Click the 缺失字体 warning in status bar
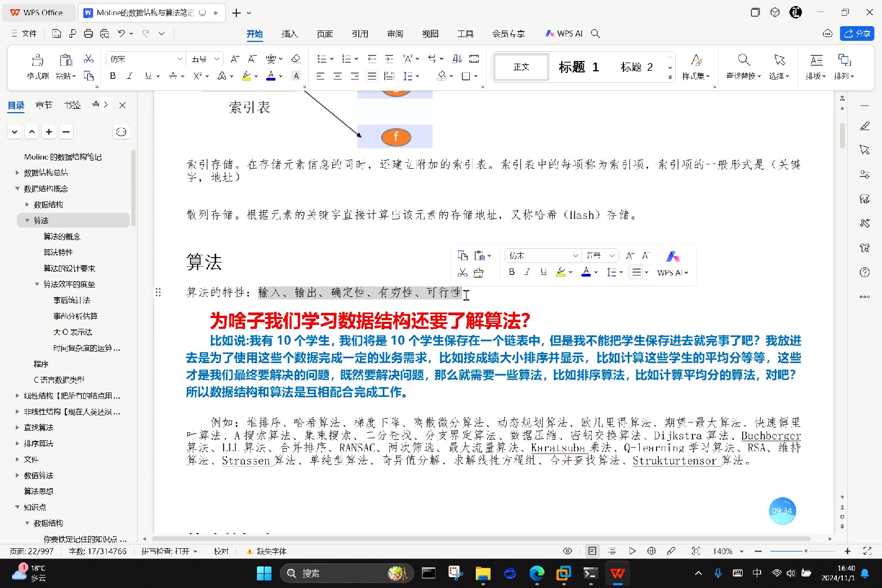Viewport: 882px width, 588px height. coord(266,552)
